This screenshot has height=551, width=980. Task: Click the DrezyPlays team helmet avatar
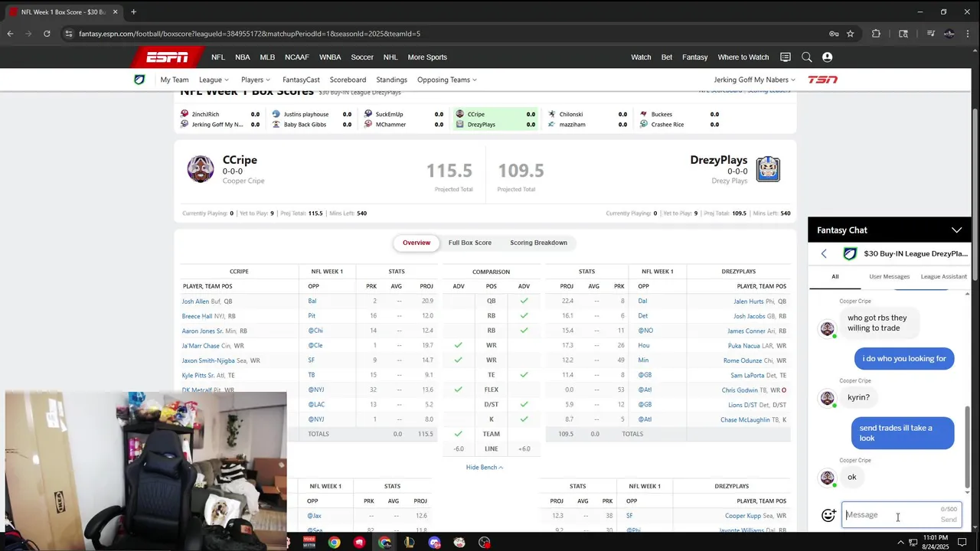coord(768,169)
